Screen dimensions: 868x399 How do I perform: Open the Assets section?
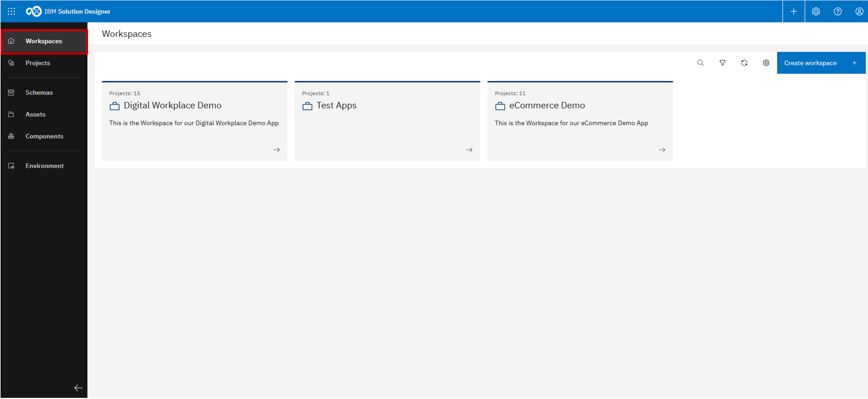coord(35,114)
